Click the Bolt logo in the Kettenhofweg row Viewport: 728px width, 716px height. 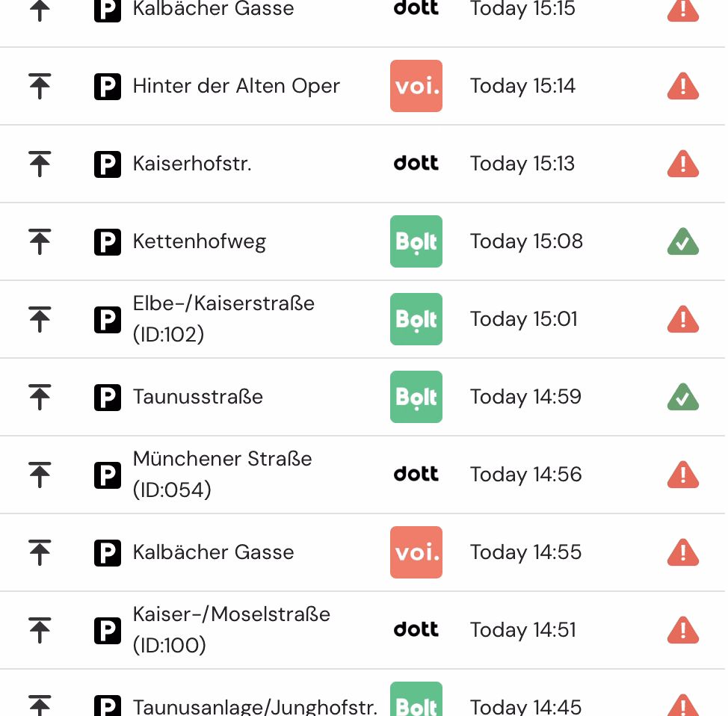[416, 241]
